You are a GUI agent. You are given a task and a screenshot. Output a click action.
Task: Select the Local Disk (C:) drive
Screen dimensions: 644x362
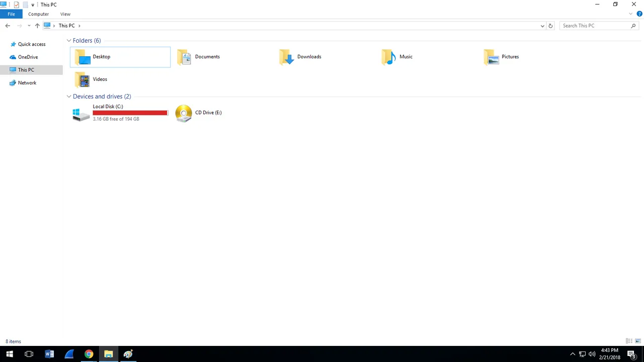tap(120, 113)
